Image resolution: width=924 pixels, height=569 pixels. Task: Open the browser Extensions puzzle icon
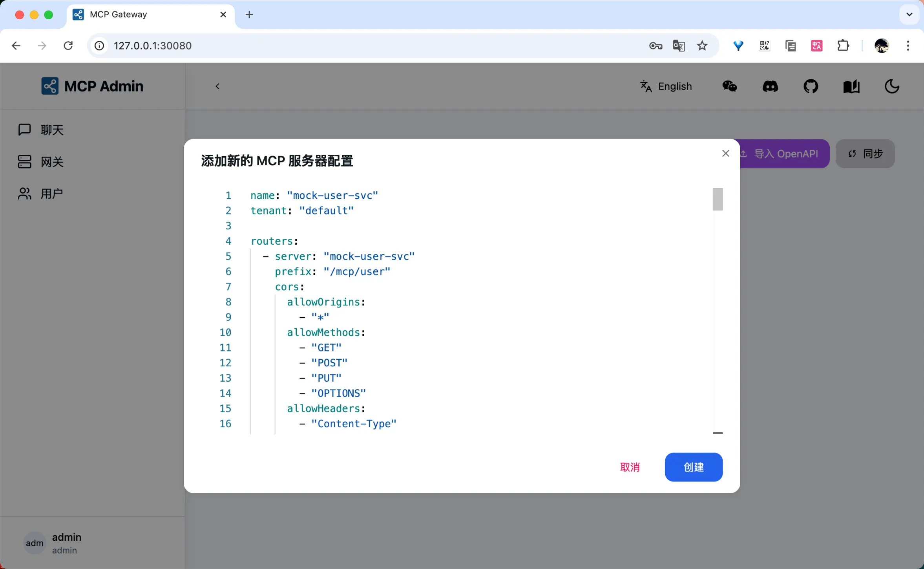843,46
